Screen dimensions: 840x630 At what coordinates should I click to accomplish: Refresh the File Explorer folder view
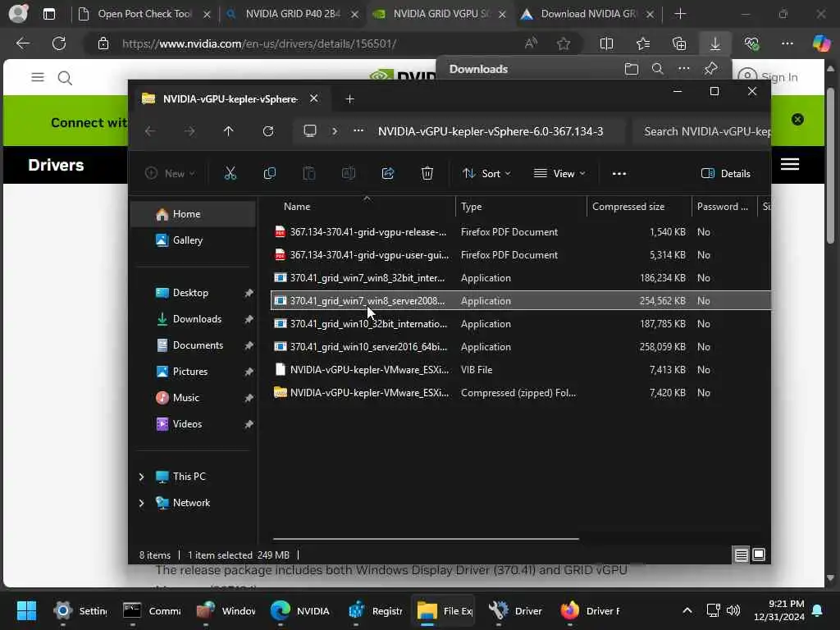pos(268,131)
